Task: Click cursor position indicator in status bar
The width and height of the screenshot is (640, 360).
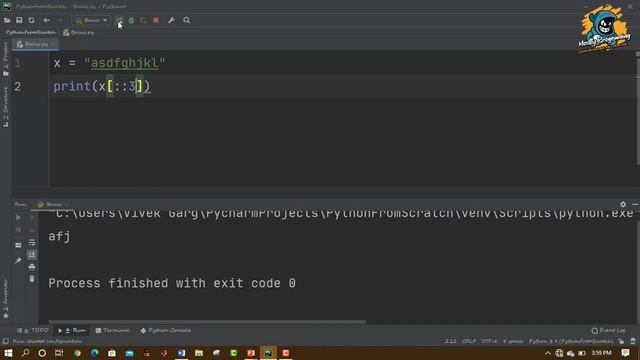Action: click(451, 341)
